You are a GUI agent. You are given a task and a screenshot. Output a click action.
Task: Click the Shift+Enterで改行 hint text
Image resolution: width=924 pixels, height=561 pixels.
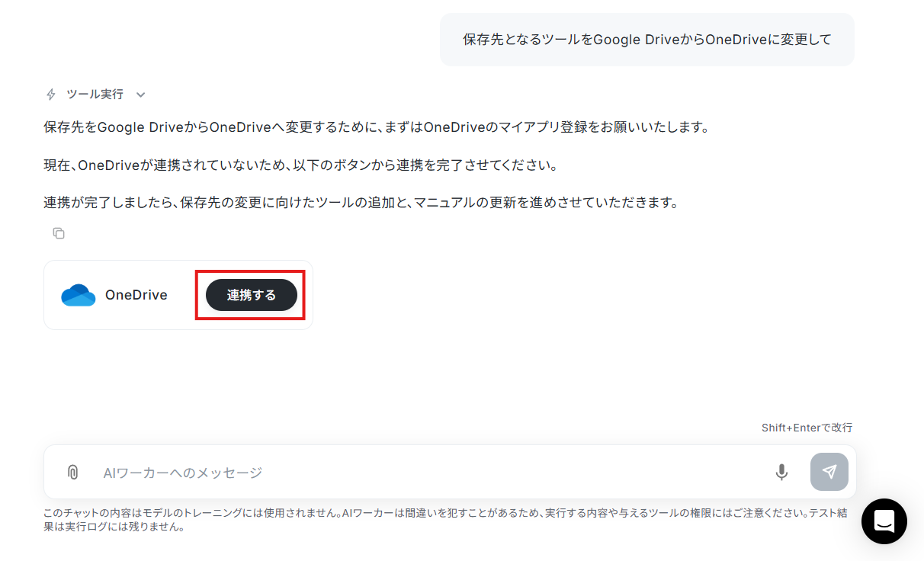coord(807,428)
